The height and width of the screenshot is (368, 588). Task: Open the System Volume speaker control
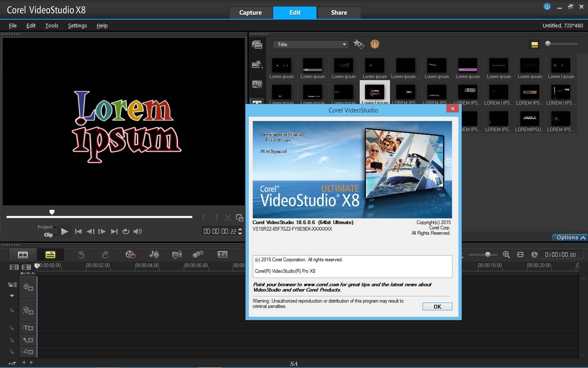coord(138,231)
